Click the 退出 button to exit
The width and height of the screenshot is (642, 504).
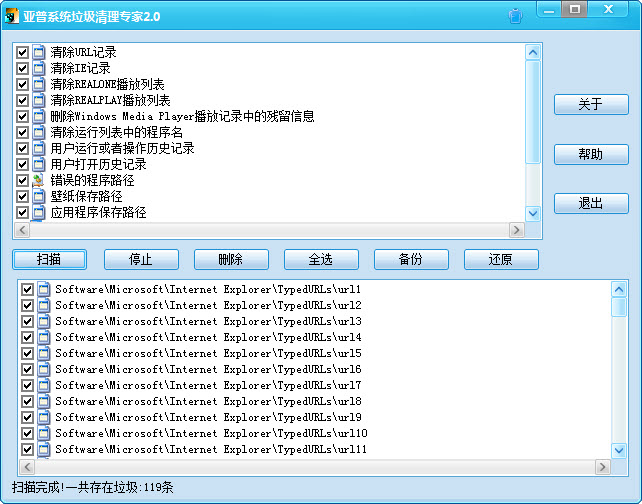tap(590, 203)
